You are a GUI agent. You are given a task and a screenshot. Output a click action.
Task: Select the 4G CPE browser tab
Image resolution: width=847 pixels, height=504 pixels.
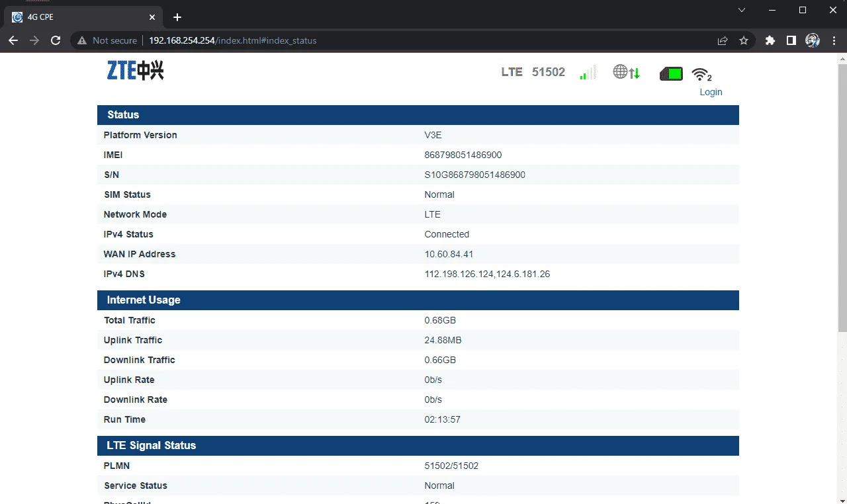[83, 17]
